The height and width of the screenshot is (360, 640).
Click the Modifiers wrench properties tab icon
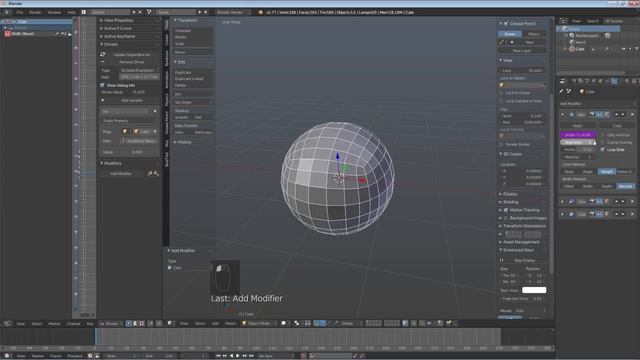click(x=614, y=81)
